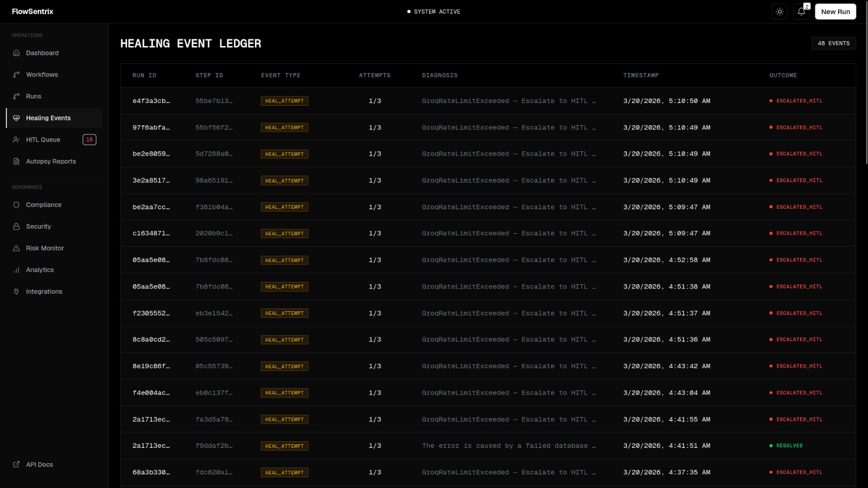The image size is (868, 488).
Task: Click step ID 55bf56f2
Action: [x=214, y=127]
